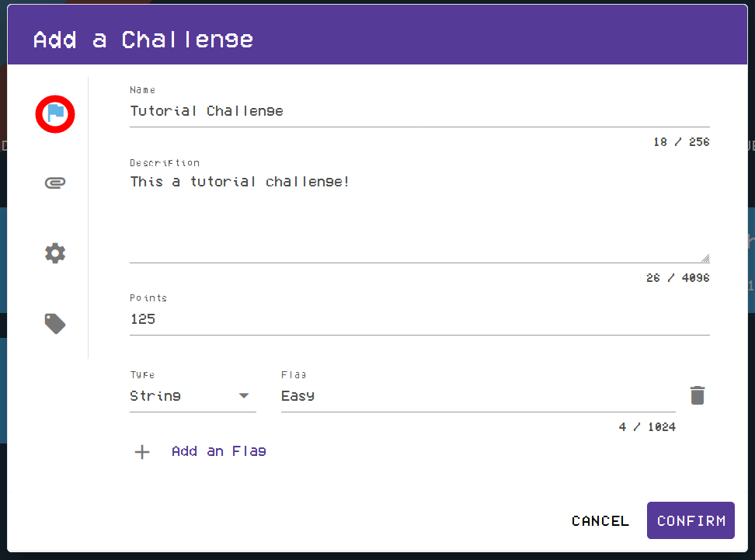Expand the Type dropdown arrow

tap(244, 396)
